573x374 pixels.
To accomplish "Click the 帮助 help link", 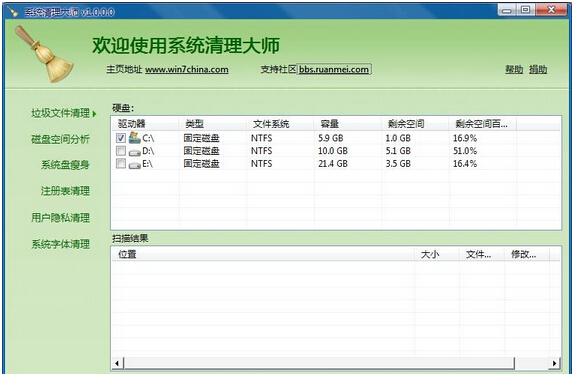I will coord(514,69).
